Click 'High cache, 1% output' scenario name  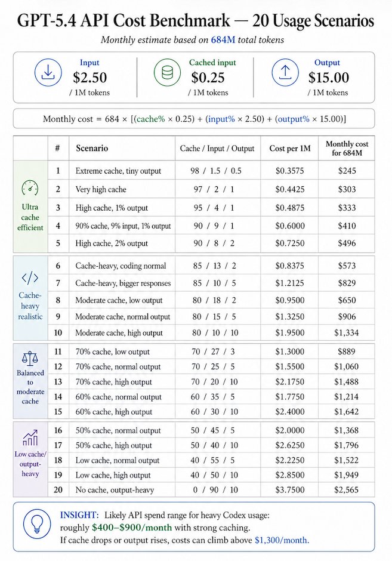pyautogui.click(x=112, y=208)
